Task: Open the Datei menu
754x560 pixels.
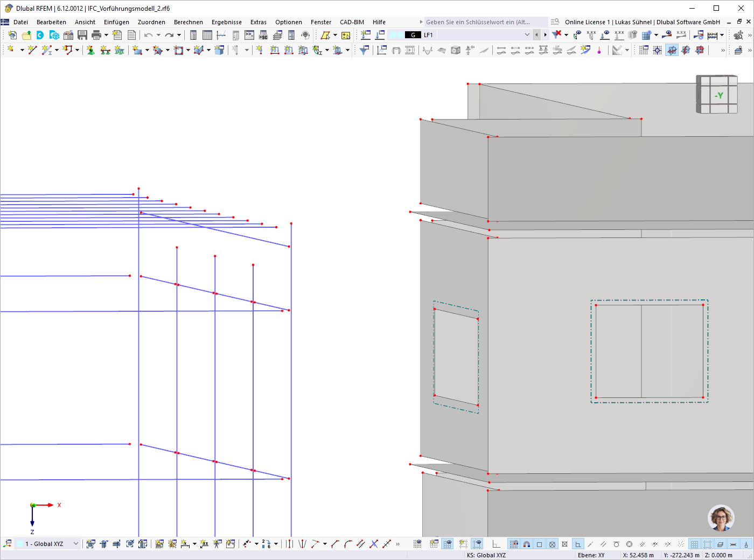Action: coord(21,22)
